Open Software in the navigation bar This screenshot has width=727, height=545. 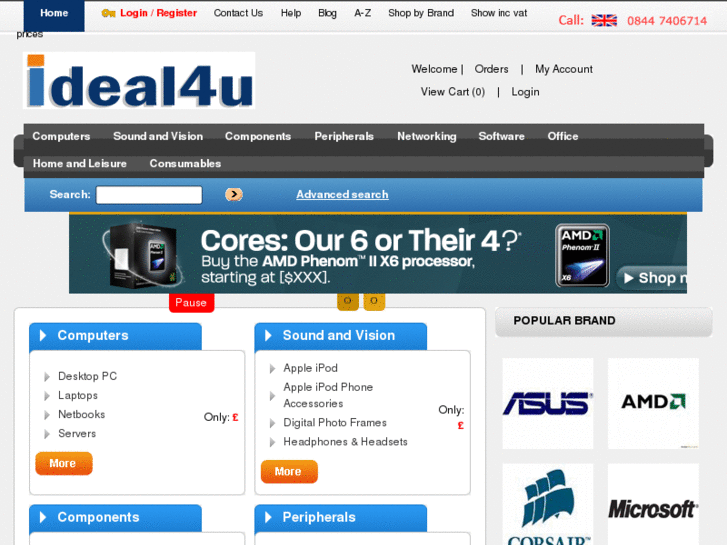501,136
